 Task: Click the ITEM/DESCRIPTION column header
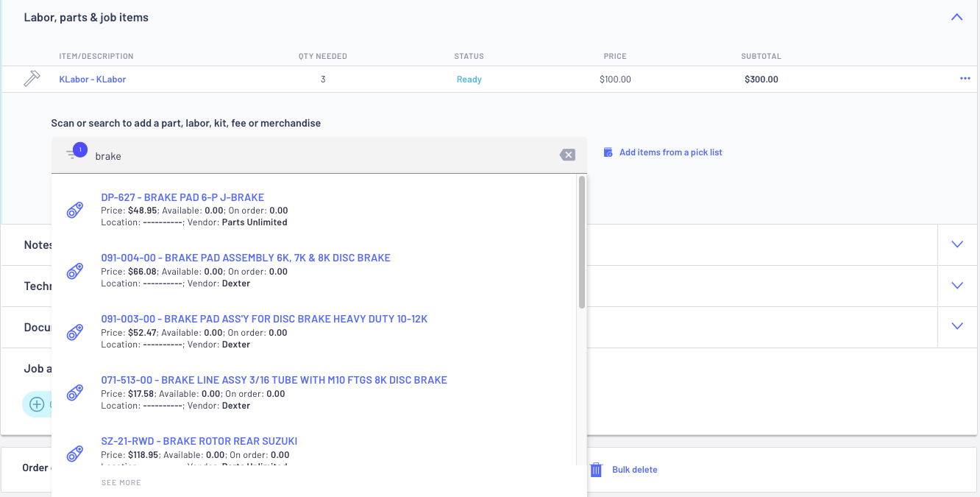point(96,57)
